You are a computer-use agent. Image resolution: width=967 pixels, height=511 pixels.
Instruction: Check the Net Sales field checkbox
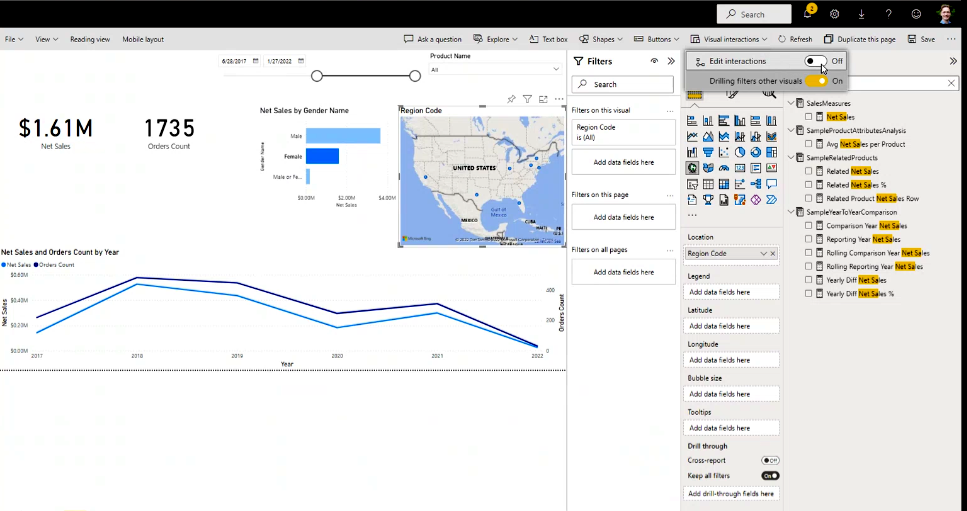click(x=809, y=117)
